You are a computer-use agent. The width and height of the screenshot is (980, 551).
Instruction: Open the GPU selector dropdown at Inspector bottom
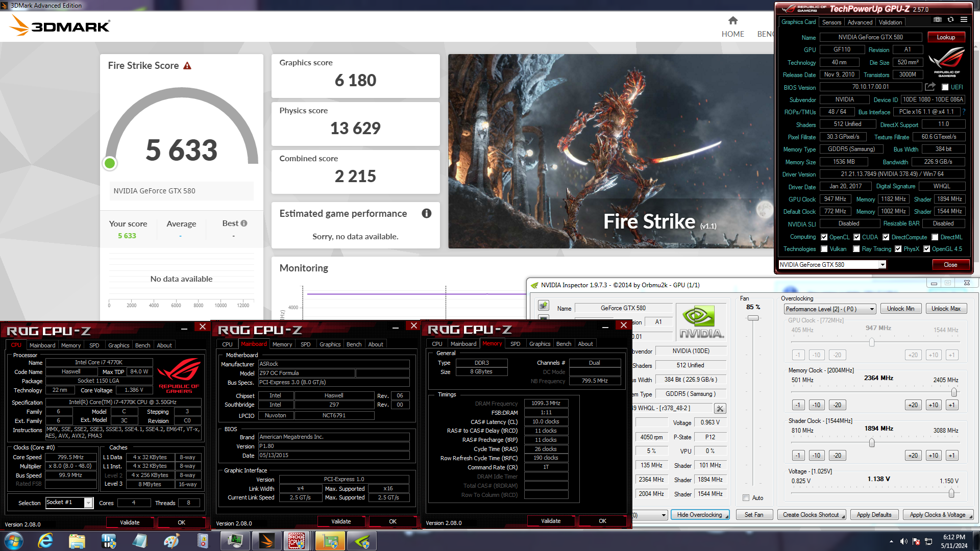664,515
